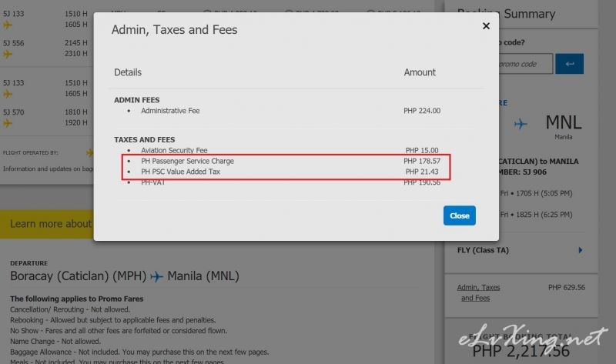Expand the FLY (Class TA) arrow

580,250
